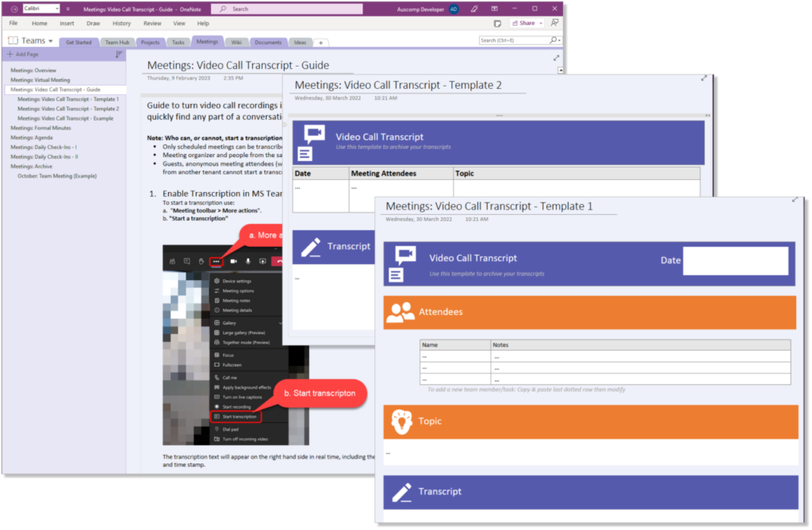The image size is (812, 530).
Task: Expand Template 2 window using full page view arrows
Action: 704,78
